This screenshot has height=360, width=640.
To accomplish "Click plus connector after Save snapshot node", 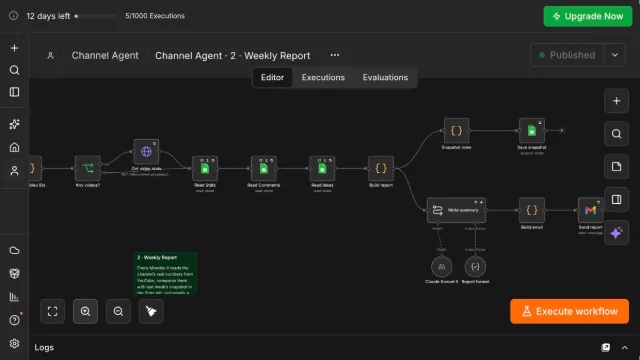I will point(562,131).
